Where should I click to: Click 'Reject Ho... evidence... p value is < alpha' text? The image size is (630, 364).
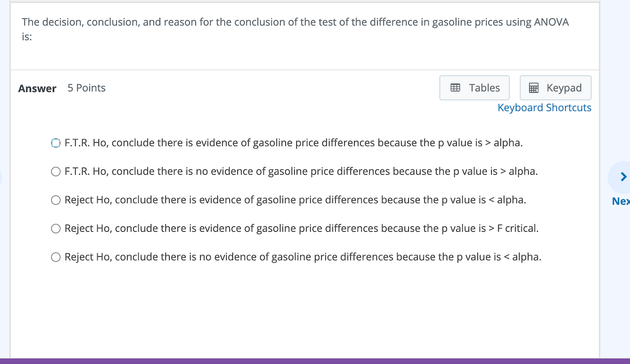[295, 200]
